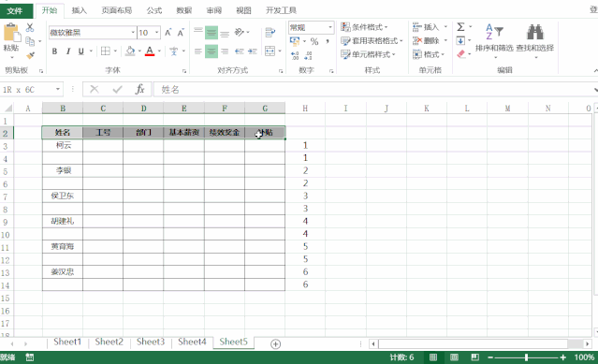Click the Cut scissors icon

point(30,27)
